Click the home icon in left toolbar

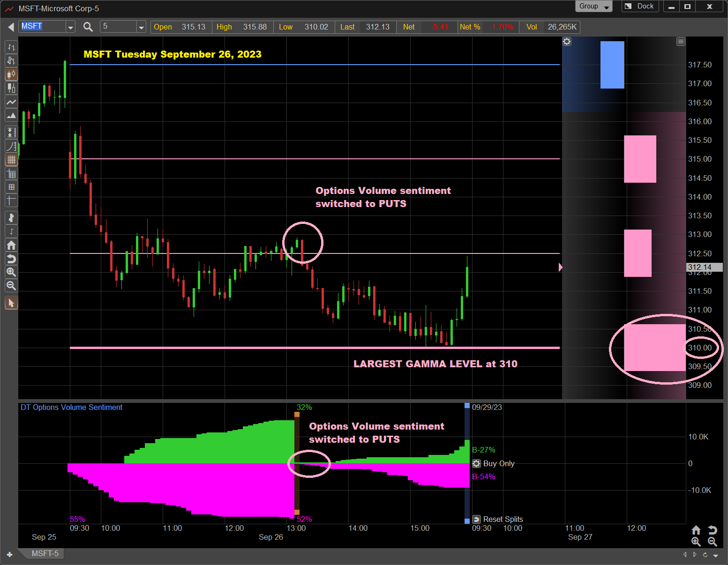(x=11, y=245)
